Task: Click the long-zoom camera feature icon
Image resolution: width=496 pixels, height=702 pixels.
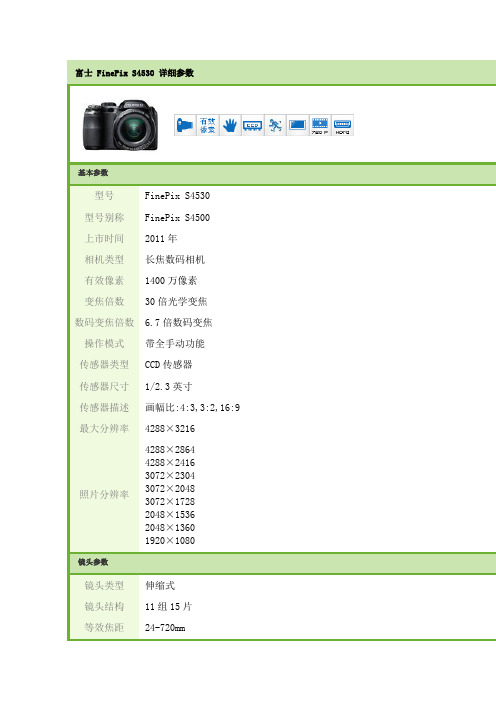Action: click(x=185, y=125)
